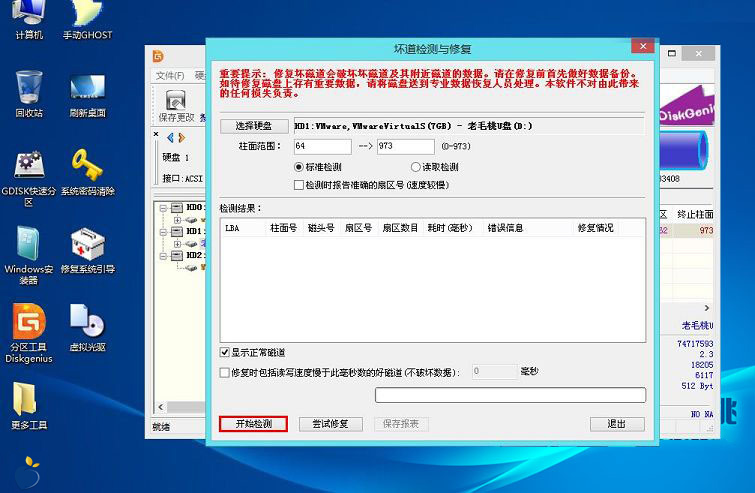Open the 更多工具 folder

[29, 405]
